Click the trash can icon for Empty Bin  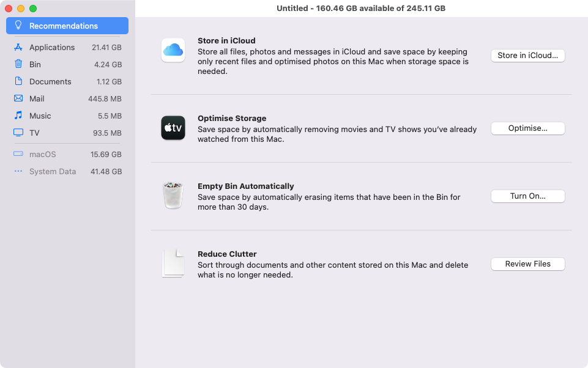click(173, 195)
